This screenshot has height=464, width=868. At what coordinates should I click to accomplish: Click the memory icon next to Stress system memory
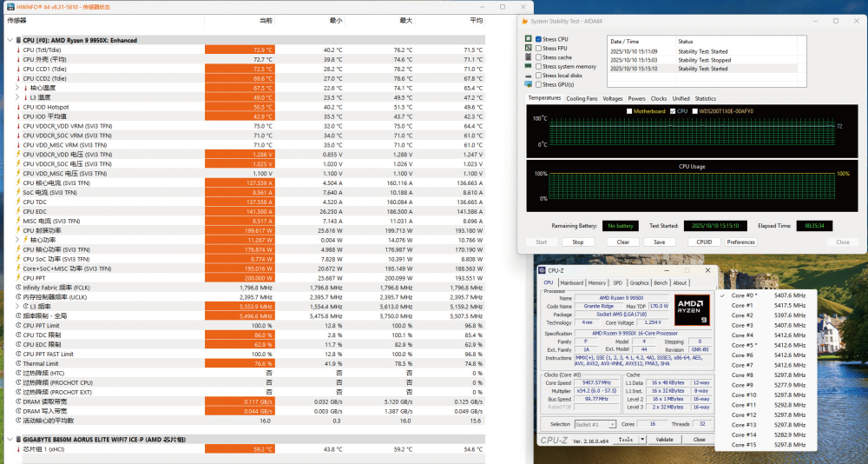[528, 66]
